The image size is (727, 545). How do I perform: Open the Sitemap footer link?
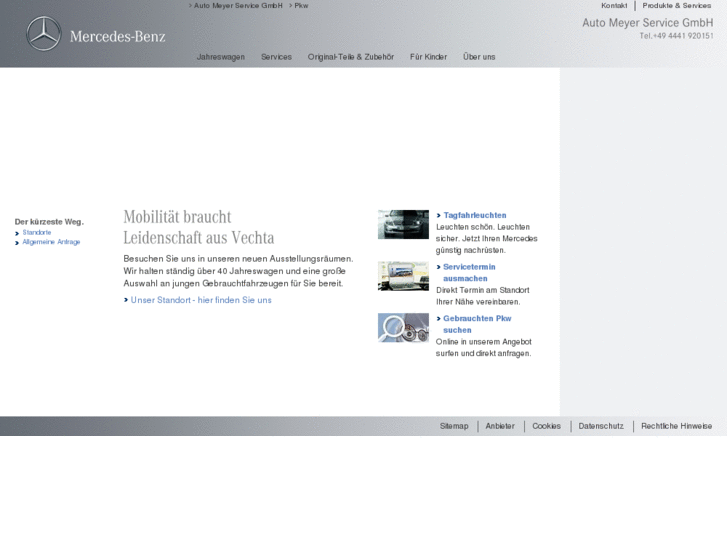[454, 426]
